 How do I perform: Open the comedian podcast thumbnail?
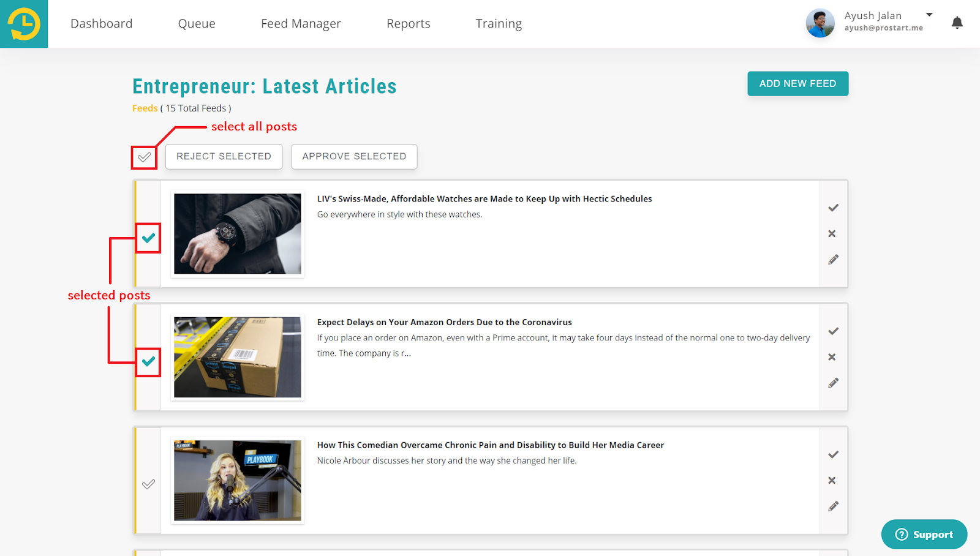238,481
